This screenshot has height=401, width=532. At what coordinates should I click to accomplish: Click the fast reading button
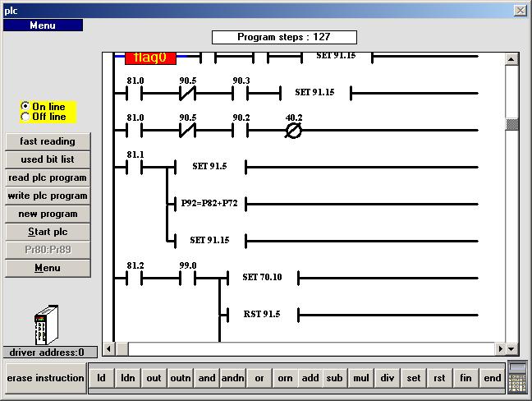pyautogui.click(x=48, y=141)
